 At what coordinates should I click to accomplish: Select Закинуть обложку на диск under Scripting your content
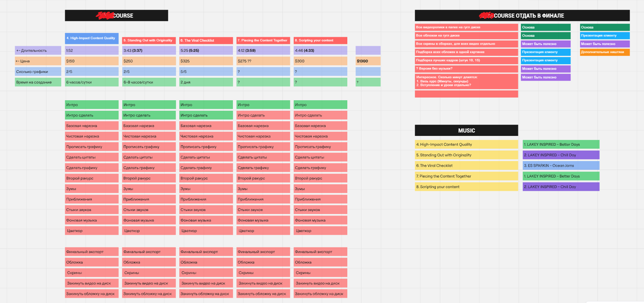(320, 294)
